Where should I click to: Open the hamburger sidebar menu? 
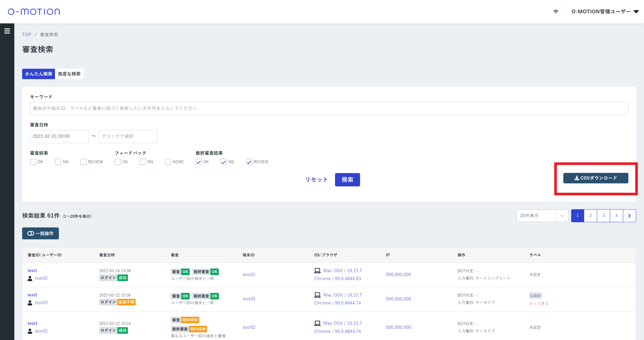point(7,31)
